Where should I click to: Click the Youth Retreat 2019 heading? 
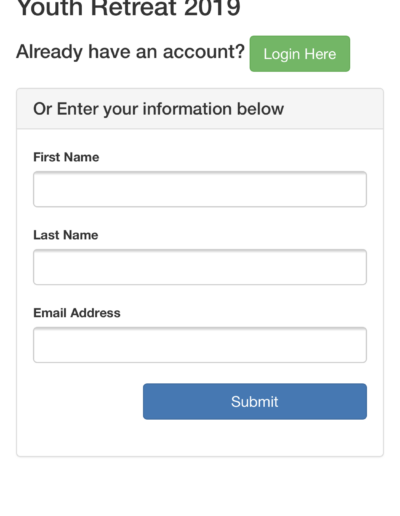pos(128,7)
